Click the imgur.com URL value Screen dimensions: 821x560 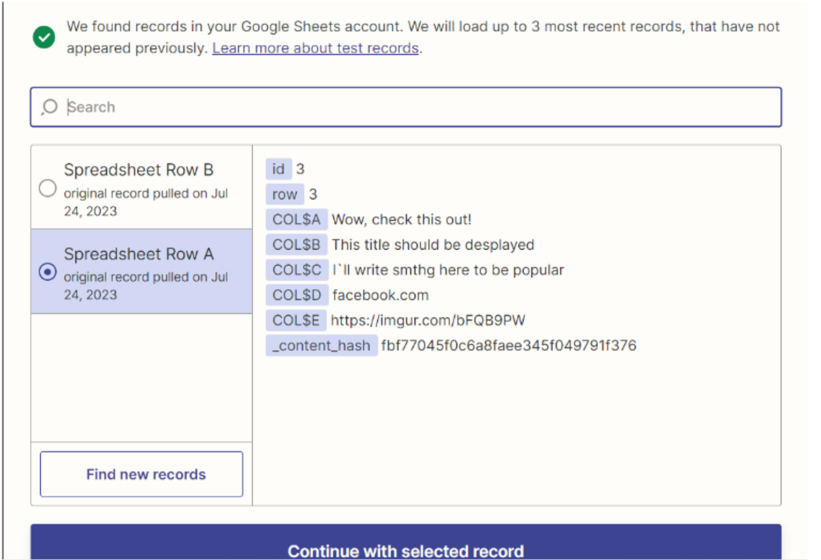pos(428,320)
